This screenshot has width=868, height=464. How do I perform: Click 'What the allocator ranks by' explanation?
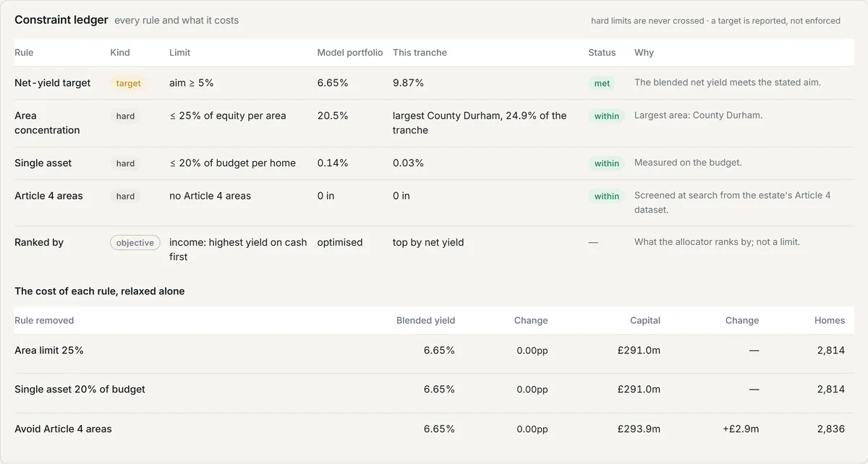tap(717, 243)
